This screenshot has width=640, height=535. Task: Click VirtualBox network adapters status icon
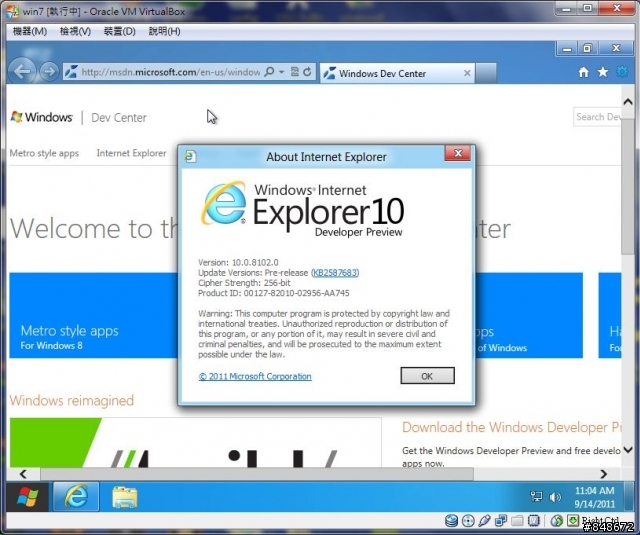click(500, 520)
